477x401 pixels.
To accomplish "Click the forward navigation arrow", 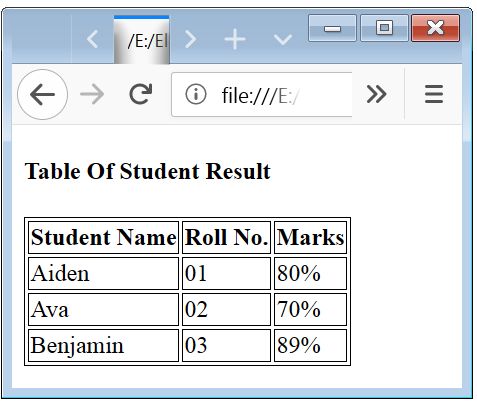I will coord(92,94).
